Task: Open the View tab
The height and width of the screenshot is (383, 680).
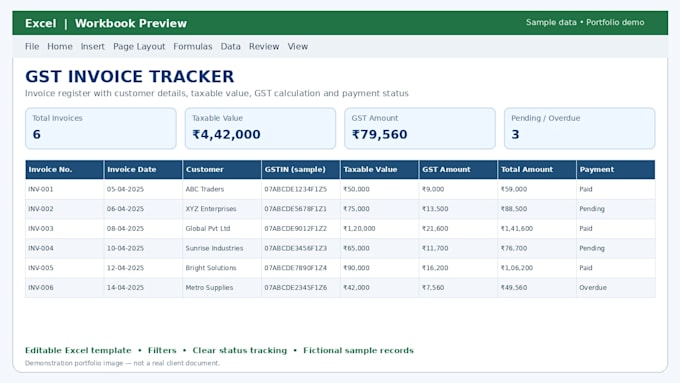Action: pyautogui.click(x=298, y=46)
